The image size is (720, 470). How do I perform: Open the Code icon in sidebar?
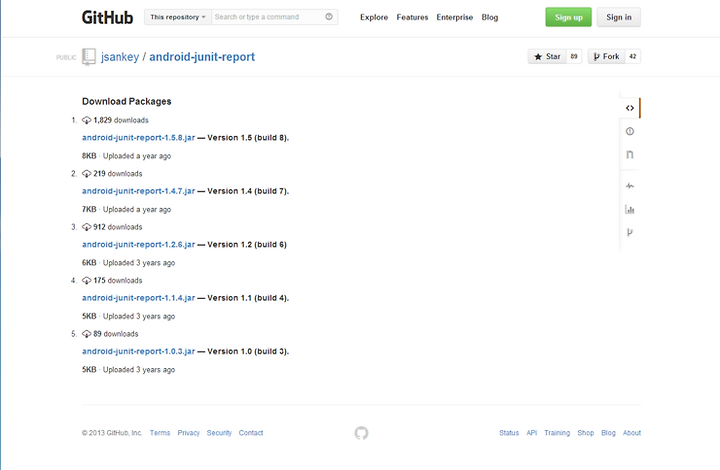(x=630, y=108)
